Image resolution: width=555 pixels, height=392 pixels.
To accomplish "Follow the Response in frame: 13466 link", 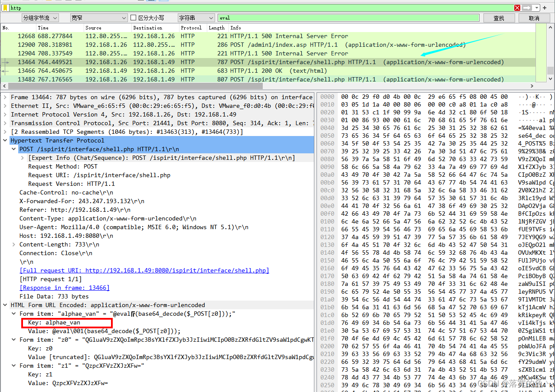I will (65, 288).
